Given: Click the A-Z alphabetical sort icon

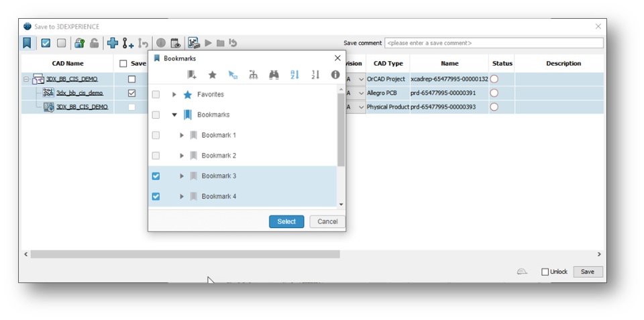Looking at the screenshot, I should pyautogui.click(x=294, y=74).
